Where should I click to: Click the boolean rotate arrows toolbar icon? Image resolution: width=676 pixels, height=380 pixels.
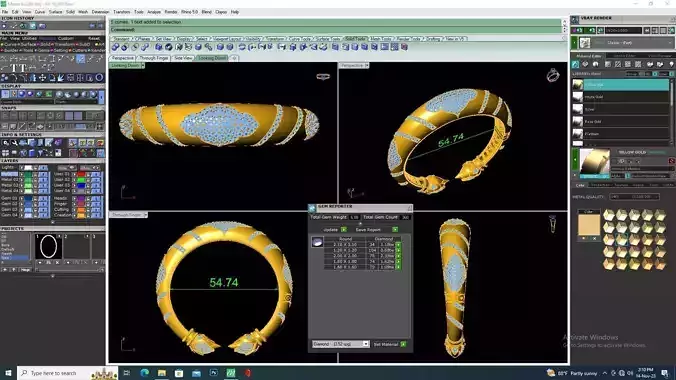(x=242, y=47)
